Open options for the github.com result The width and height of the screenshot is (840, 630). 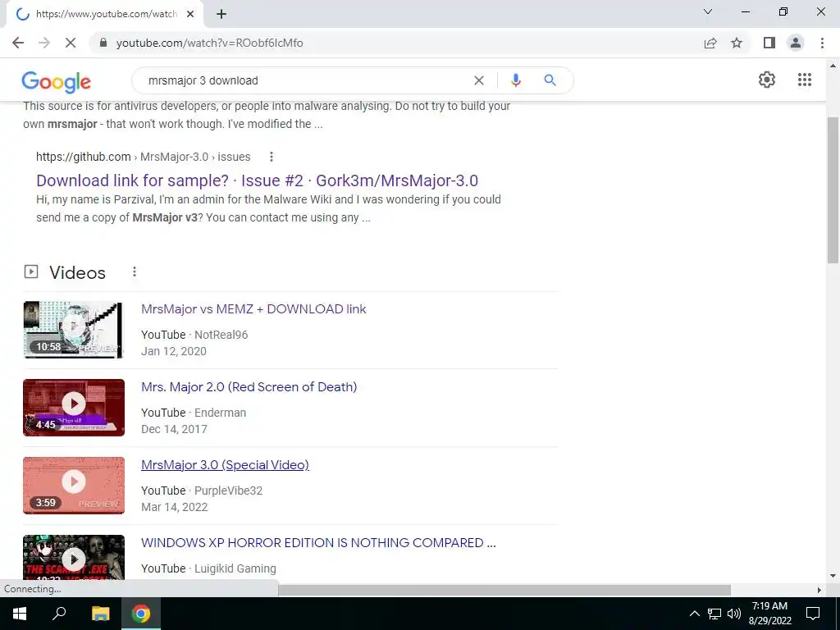click(272, 157)
